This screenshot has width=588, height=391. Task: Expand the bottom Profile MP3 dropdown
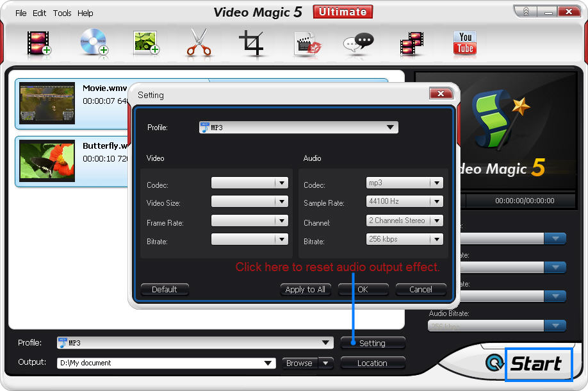pyautogui.click(x=325, y=342)
